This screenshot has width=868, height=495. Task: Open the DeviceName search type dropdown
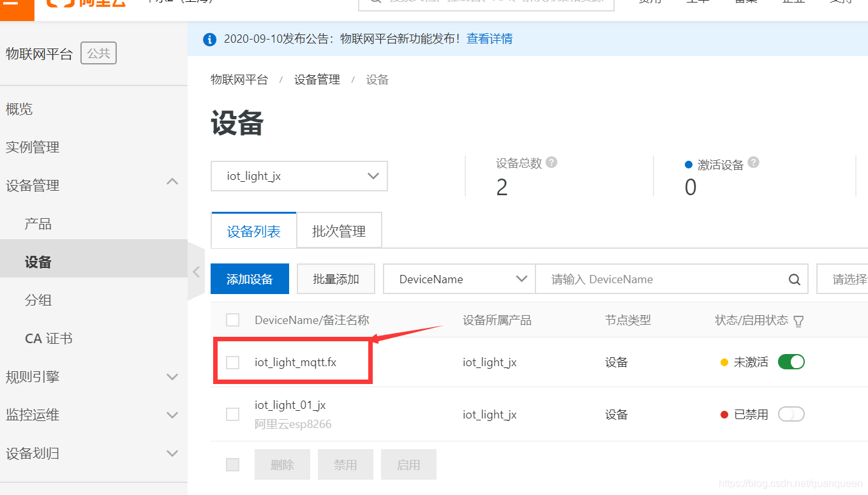coord(459,279)
